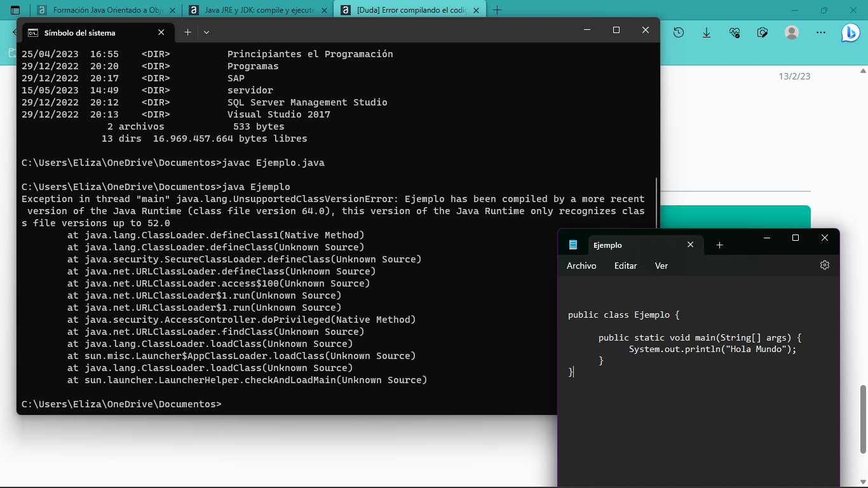Open the Edge profile avatar
Screen dimensions: 868x488
pyautogui.click(x=791, y=32)
